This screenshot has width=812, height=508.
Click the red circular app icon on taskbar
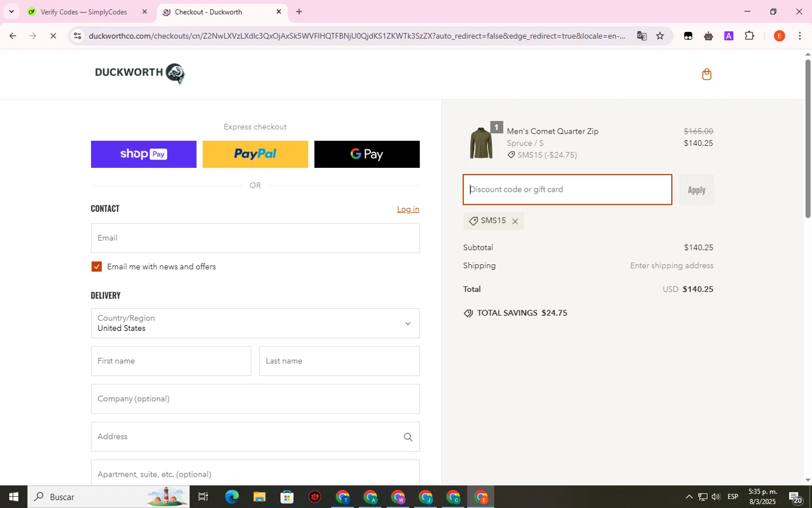(x=315, y=497)
